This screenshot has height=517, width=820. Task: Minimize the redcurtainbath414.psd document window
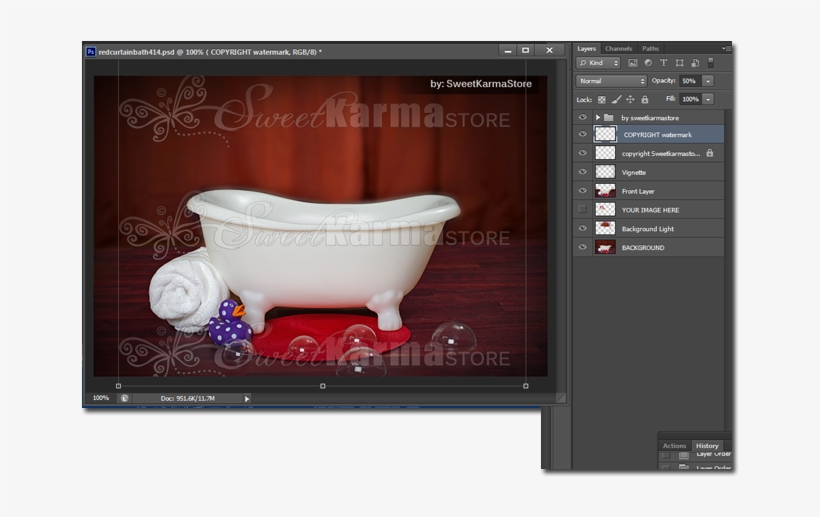tap(507, 50)
